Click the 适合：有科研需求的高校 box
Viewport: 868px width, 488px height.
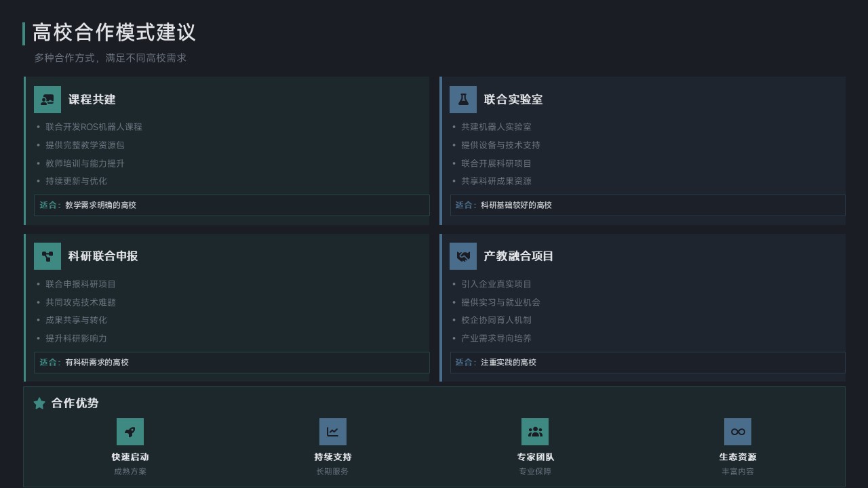pos(231,363)
